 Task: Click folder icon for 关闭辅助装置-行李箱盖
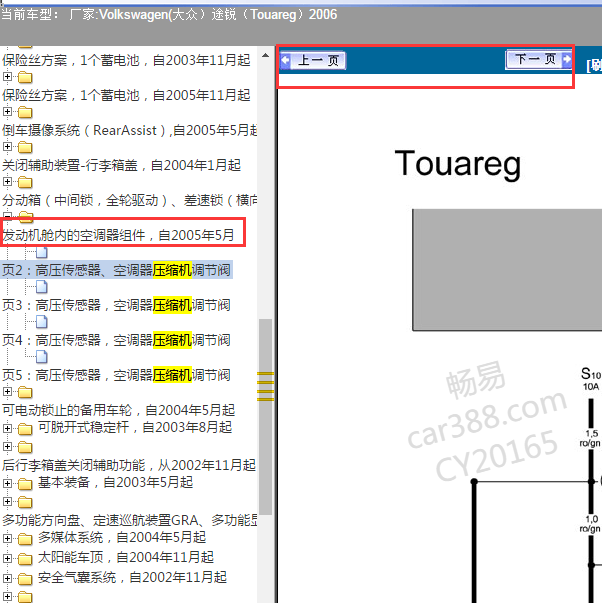click(25, 147)
